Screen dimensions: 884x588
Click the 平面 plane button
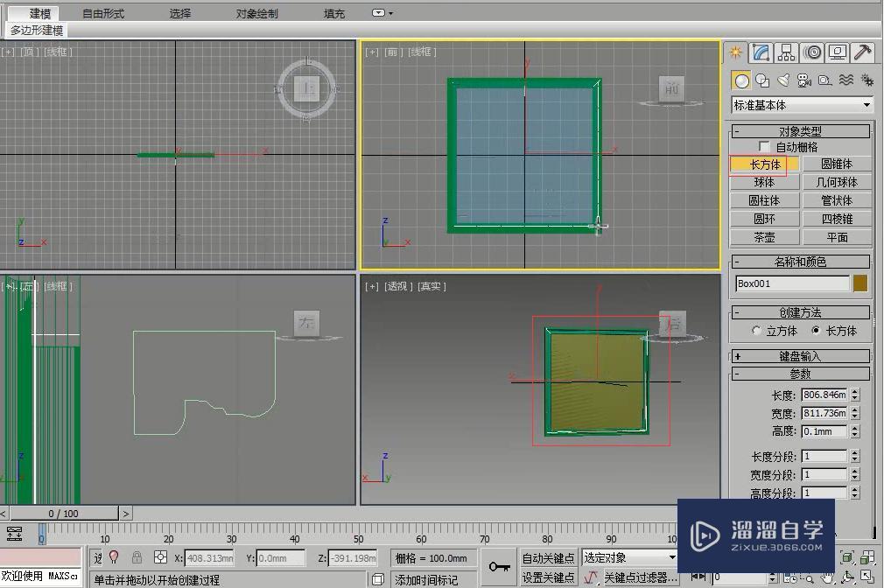coord(838,237)
